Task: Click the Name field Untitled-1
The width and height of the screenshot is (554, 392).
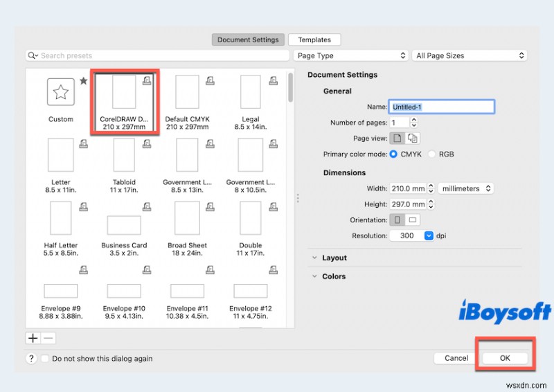Action: 442,107
